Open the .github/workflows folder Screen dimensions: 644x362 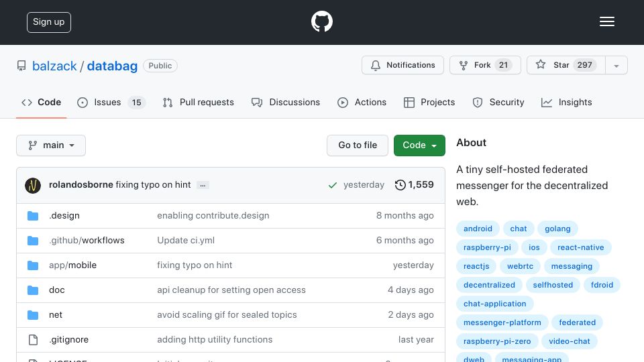coord(87,240)
